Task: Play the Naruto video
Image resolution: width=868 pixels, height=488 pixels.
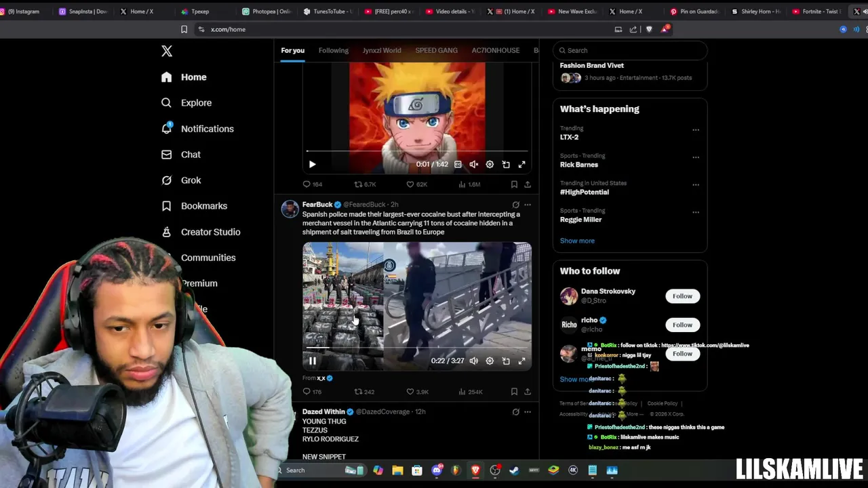Action: pyautogui.click(x=312, y=164)
